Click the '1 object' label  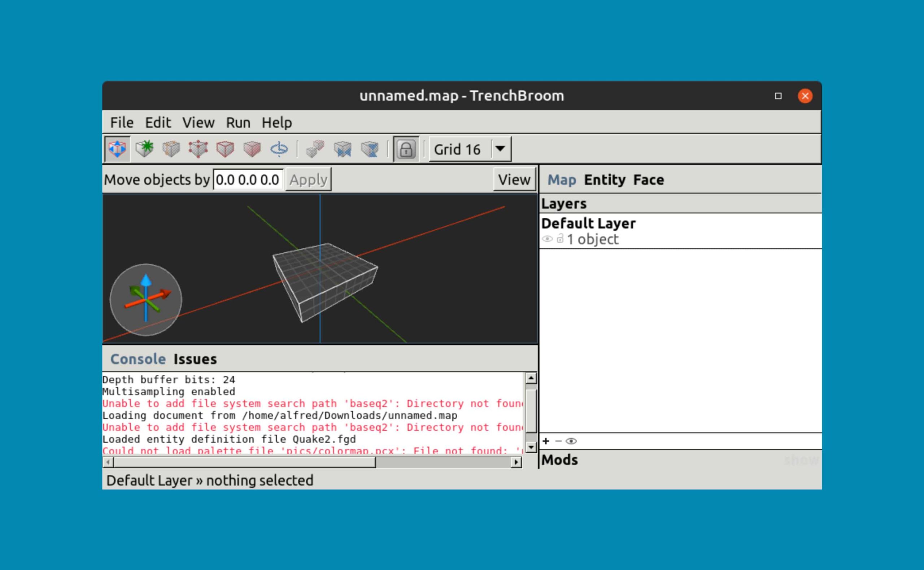tap(593, 239)
